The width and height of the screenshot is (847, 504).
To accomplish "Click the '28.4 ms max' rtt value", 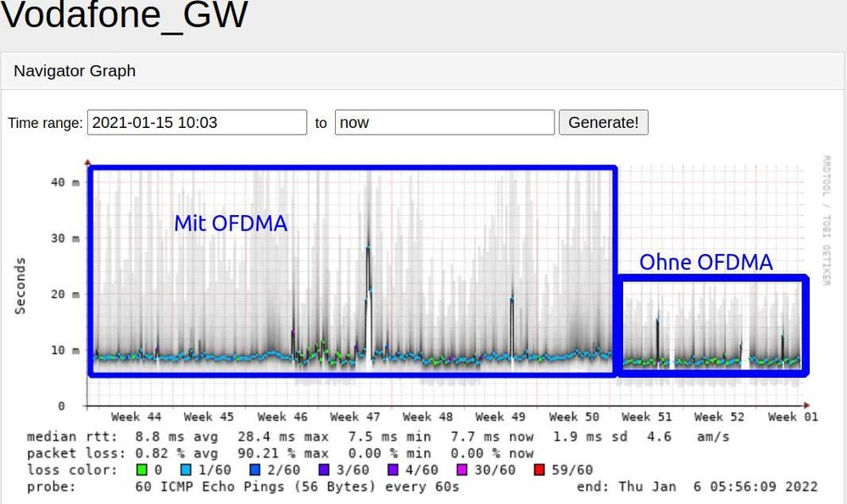I will (x=283, y=436).
